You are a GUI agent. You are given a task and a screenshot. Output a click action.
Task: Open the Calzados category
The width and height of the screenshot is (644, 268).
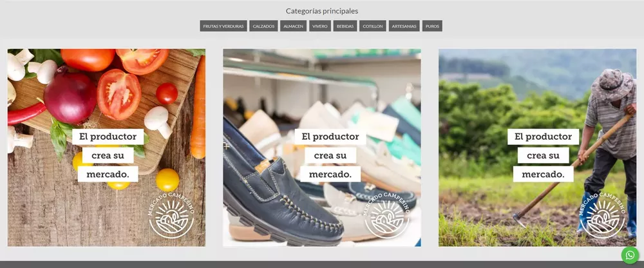(x=263, y=26)
